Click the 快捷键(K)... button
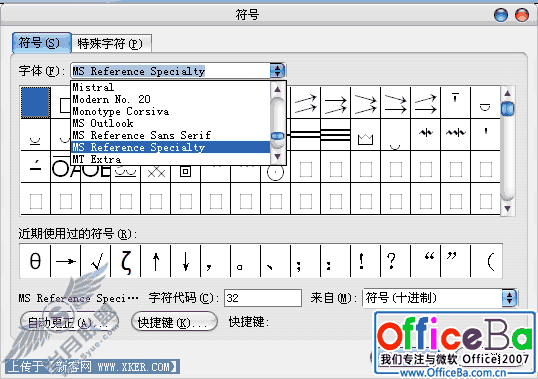 point(174,322)
